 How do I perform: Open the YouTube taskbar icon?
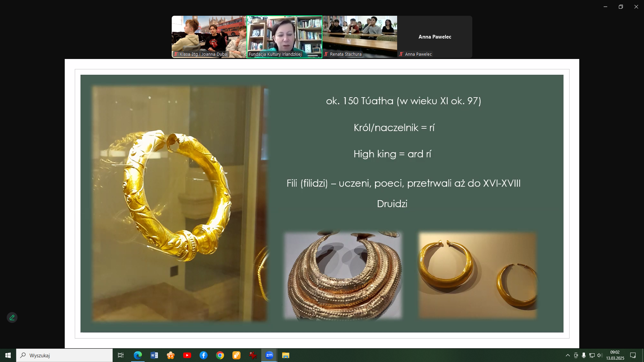187,355
